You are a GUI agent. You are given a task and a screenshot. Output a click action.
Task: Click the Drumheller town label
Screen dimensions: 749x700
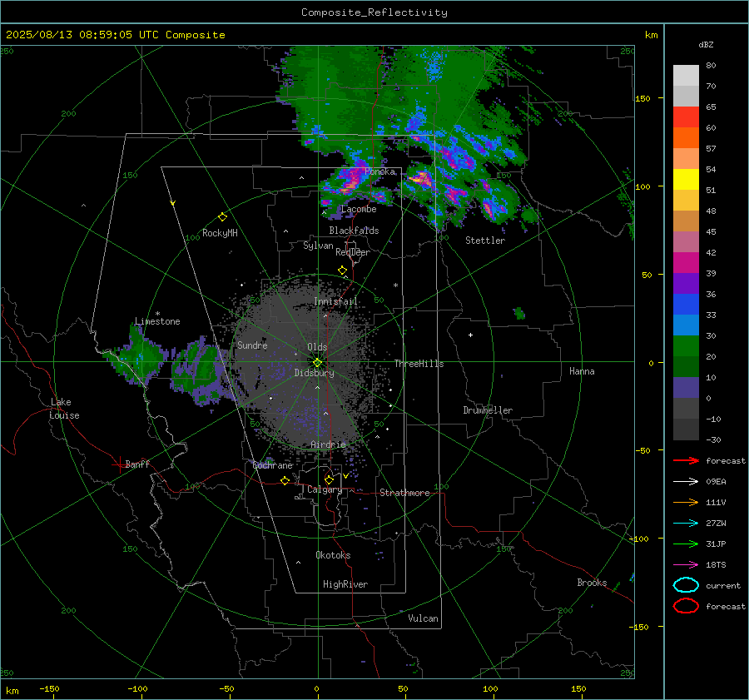pos(488,410)
